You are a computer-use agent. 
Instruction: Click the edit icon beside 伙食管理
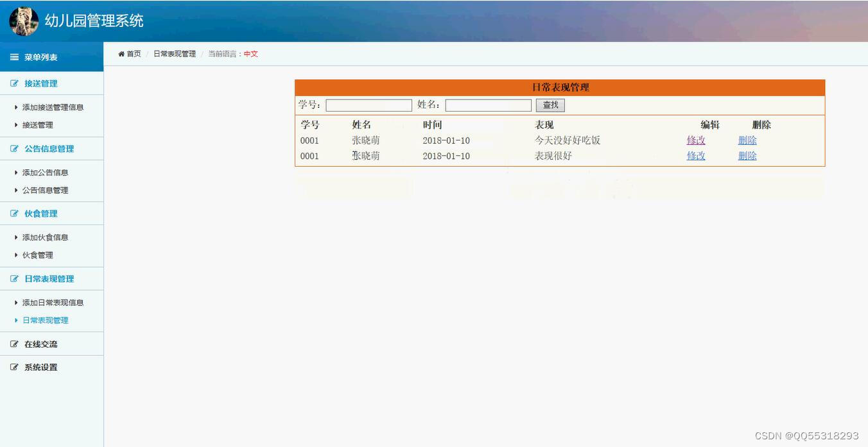click(14, 214)
